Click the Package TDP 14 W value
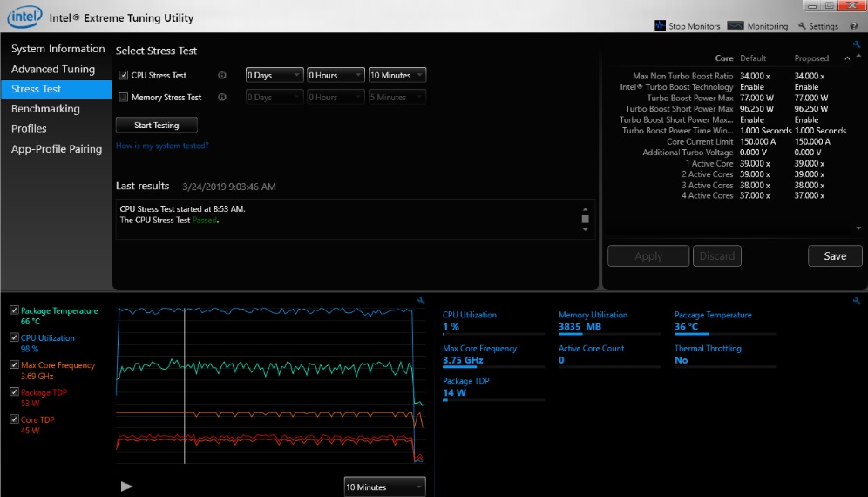The height and width of the screenshot is (497, 868). coord(455,393)
